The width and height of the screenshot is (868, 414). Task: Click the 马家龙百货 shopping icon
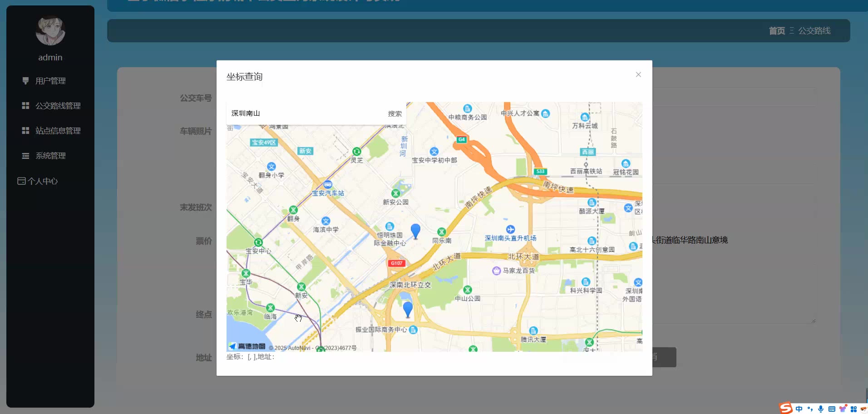tap(496, 271)
